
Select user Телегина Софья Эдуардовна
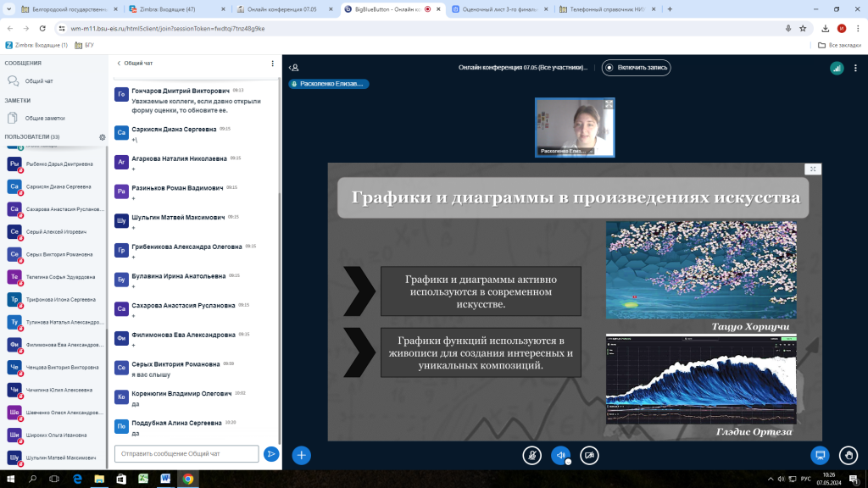click(x=54, y=277)
